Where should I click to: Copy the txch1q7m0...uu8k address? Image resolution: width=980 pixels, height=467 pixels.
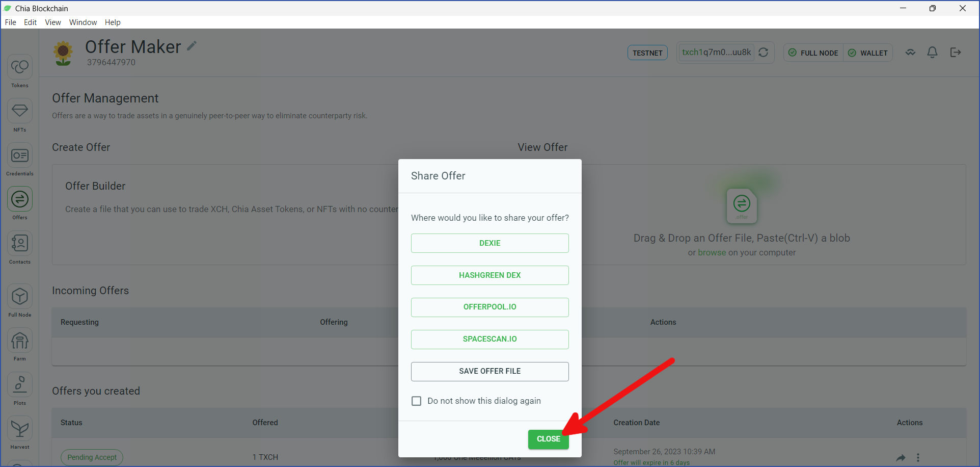(717, 52)
